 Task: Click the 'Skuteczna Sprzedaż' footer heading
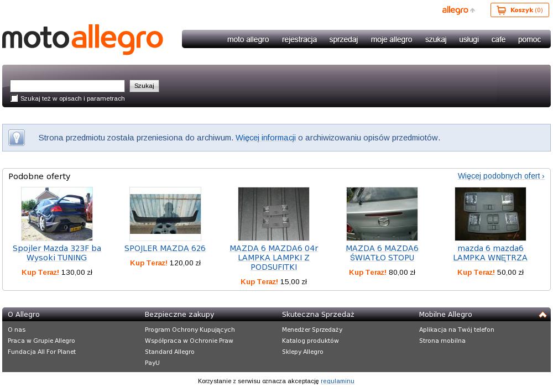[x=318, y=315]
